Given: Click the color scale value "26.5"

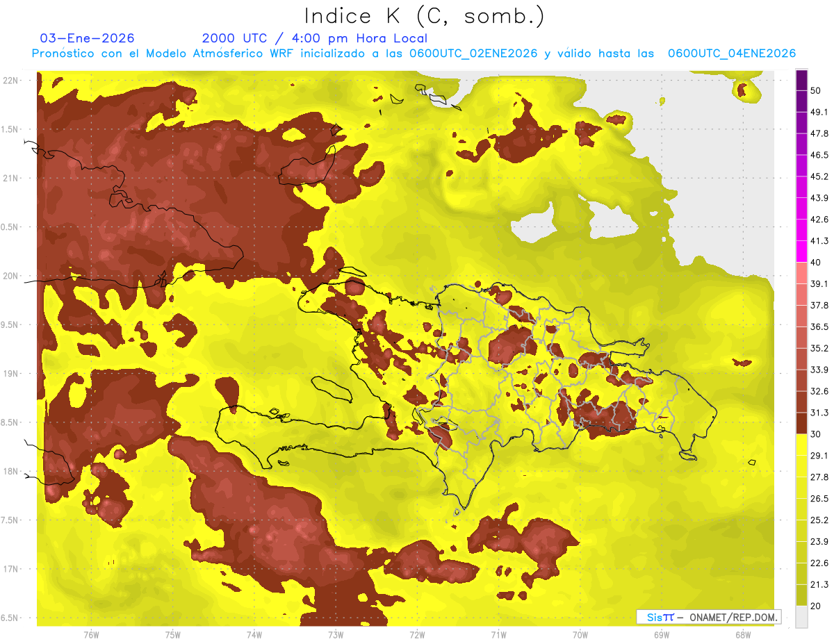Looking at the screenshot, I should (819, 499).
